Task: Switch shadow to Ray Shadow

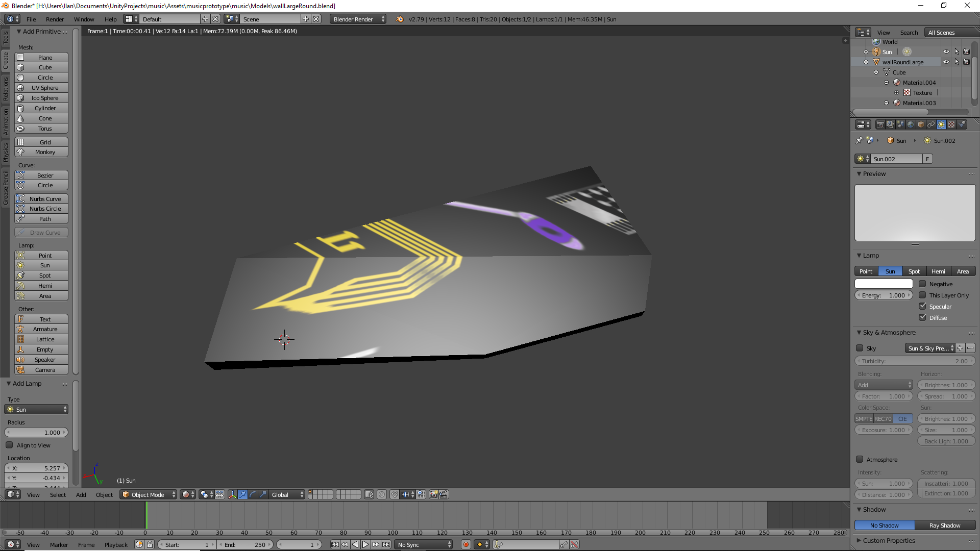Action: pyautogui.click(x=945, y=525)
